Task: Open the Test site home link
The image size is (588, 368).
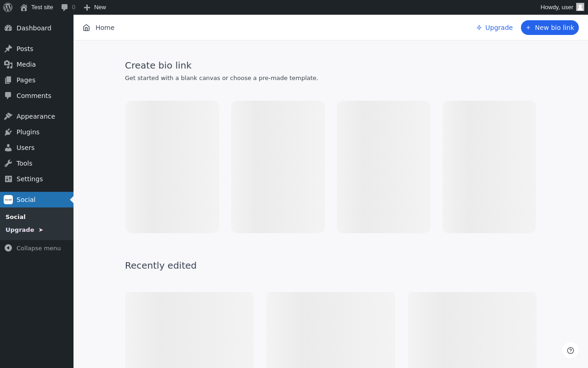Action: pos(37,7)
